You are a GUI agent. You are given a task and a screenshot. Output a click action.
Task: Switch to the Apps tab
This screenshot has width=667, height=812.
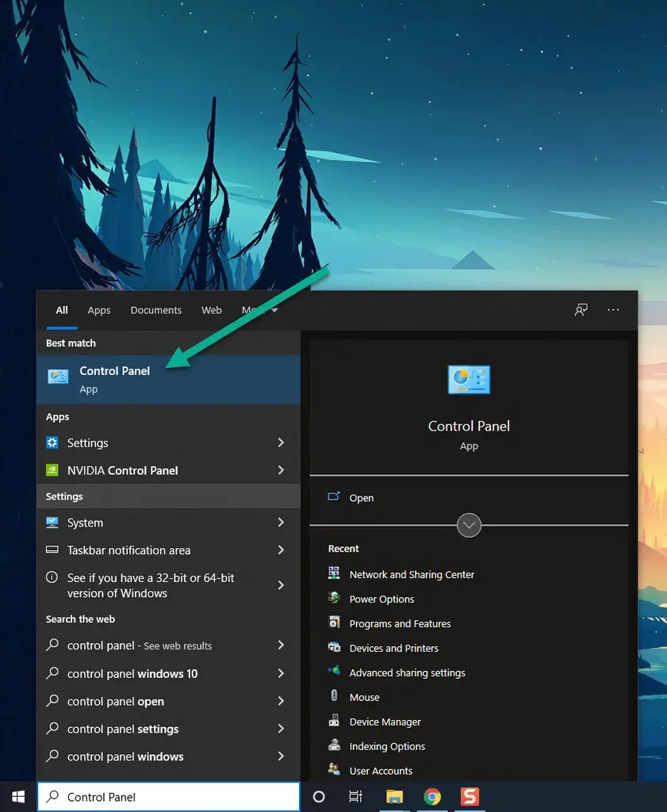click(x=99, y=310)
